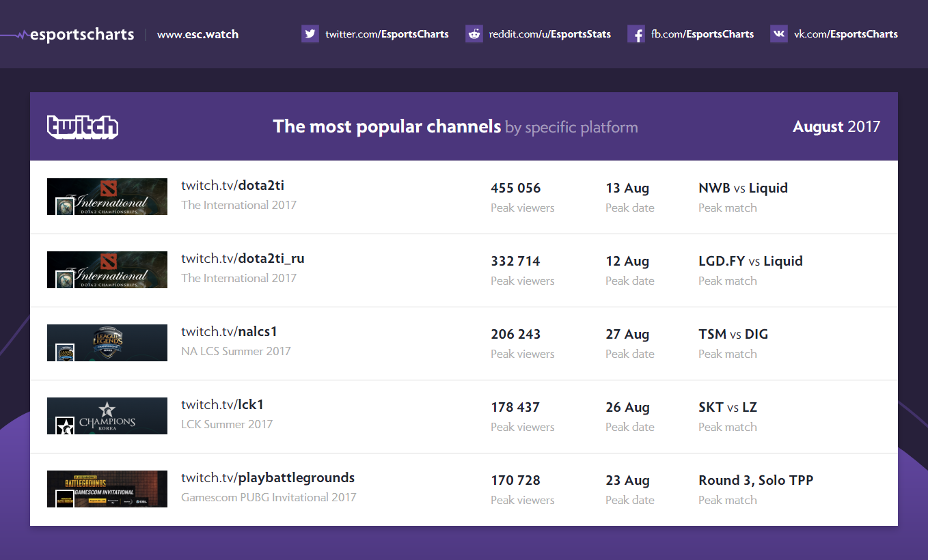Open twitch.tv/lck1 channel link
928x560 pixels.
coord(222,404)
